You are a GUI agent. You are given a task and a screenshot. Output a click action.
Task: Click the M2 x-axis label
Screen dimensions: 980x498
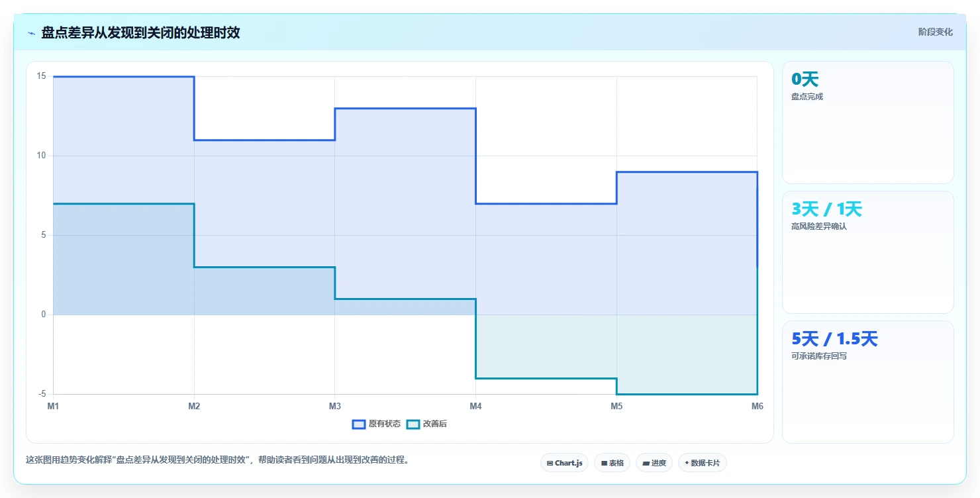[194, 407]
